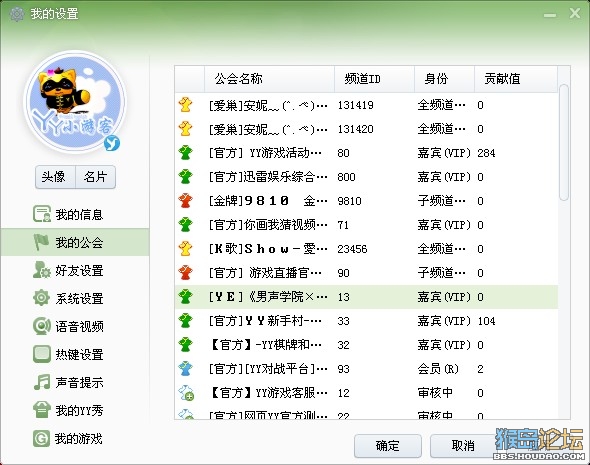This screenshot has width=590, height=465.
Task: Select guild row [官方]你画我猜视频
Action: coord(366,225)
